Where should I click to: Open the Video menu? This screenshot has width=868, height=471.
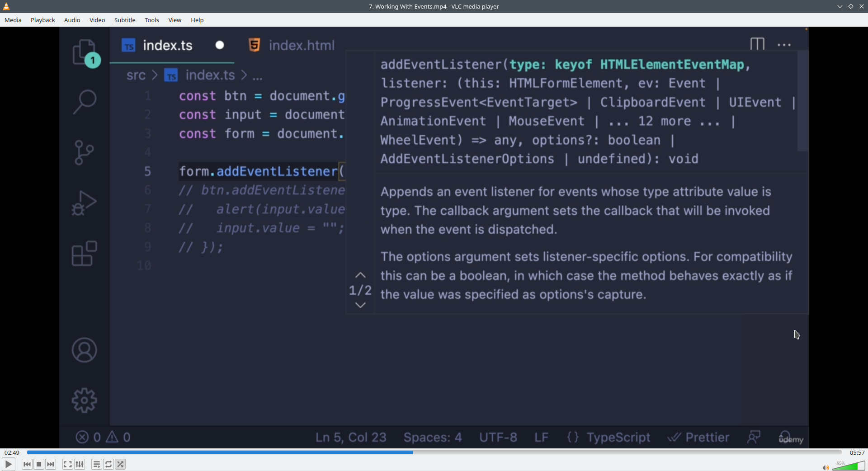click(x=97, y=20)
